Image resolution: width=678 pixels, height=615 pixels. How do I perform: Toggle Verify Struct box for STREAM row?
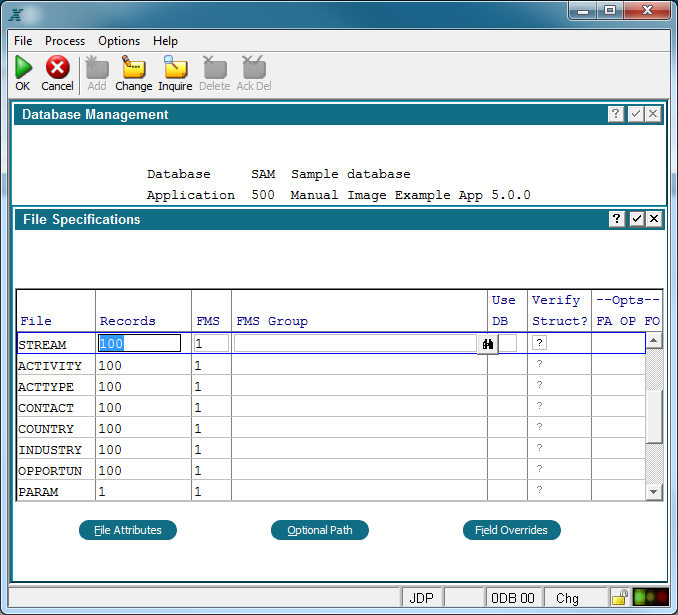click(x=539, y=343)
